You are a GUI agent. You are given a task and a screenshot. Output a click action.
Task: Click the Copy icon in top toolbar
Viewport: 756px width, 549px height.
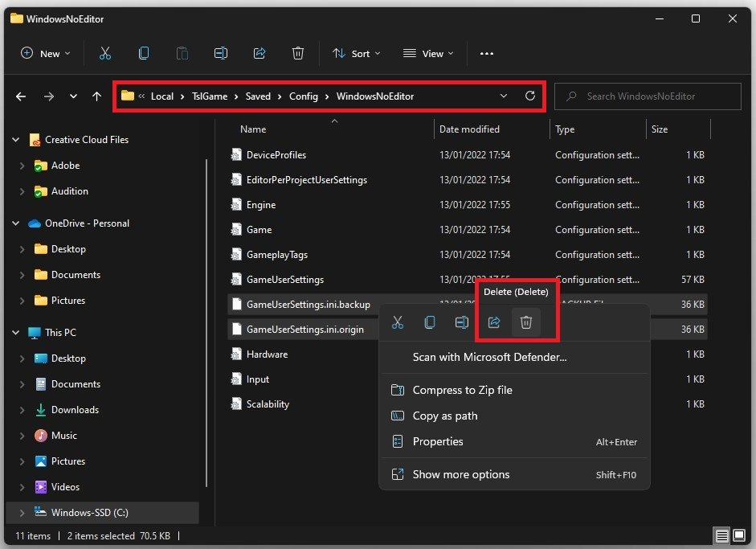[x=144, y=53]
